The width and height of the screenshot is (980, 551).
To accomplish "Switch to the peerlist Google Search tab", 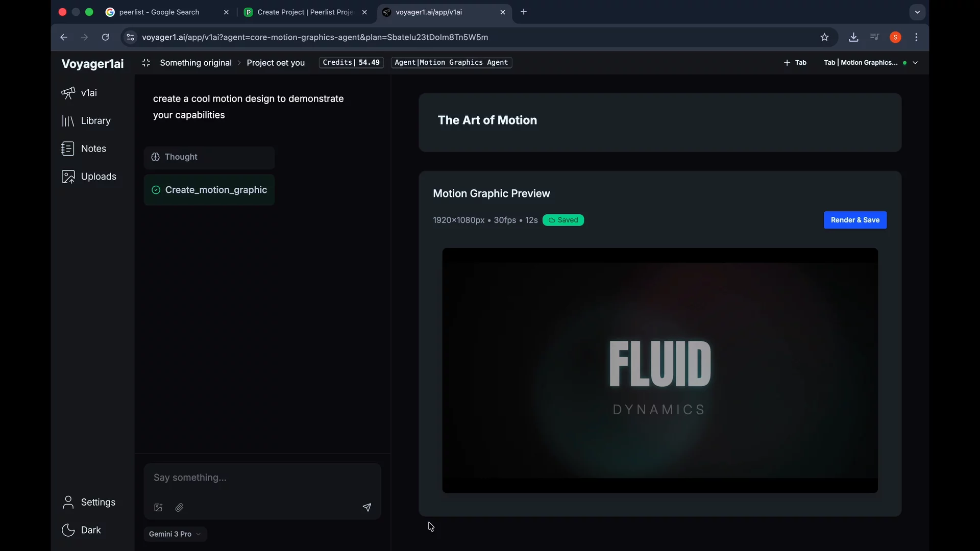I will (159, 12).
